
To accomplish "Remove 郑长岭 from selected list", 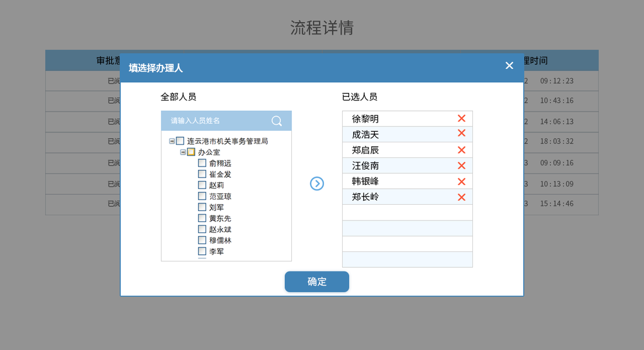I will pos(461,197).
